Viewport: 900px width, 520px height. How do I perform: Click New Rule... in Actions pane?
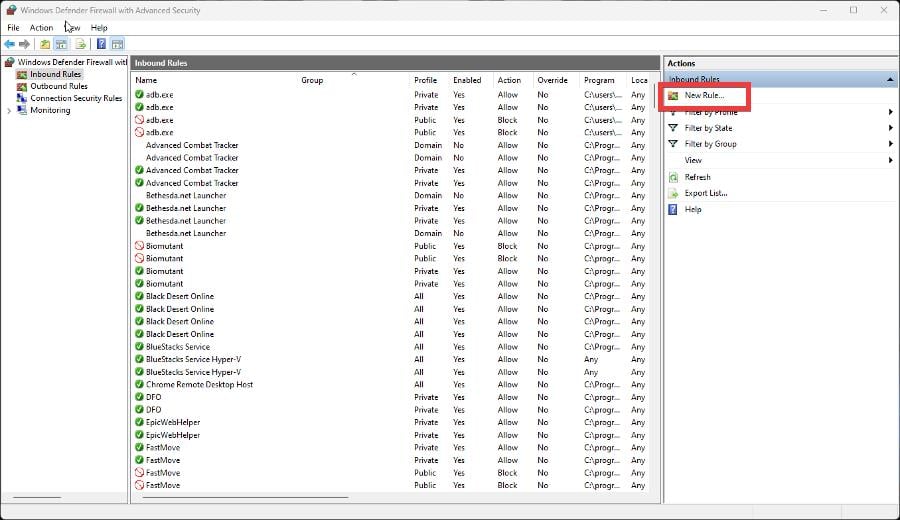tap(704, 96)
